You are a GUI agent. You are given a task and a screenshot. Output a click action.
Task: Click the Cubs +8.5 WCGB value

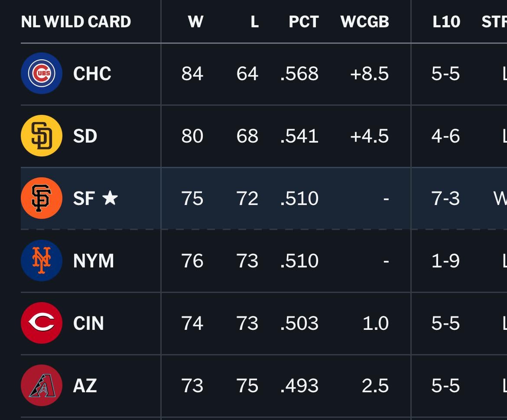tap(369, 74)
